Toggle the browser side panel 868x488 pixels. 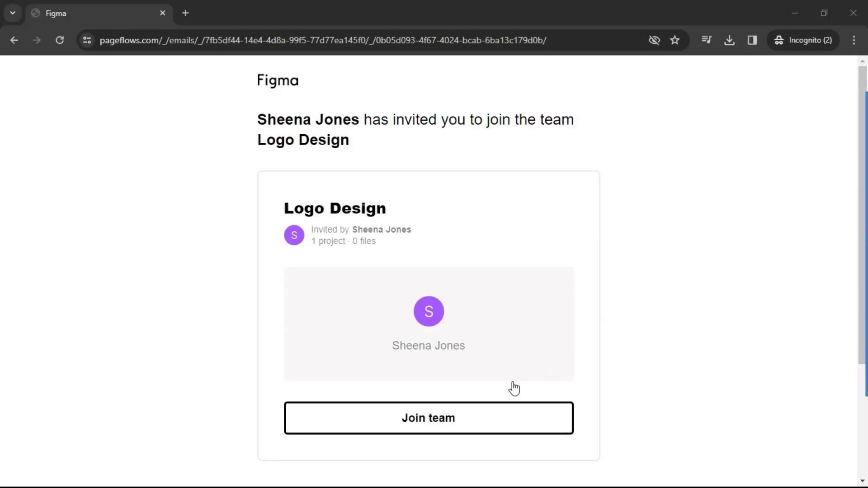click(752, 40)
